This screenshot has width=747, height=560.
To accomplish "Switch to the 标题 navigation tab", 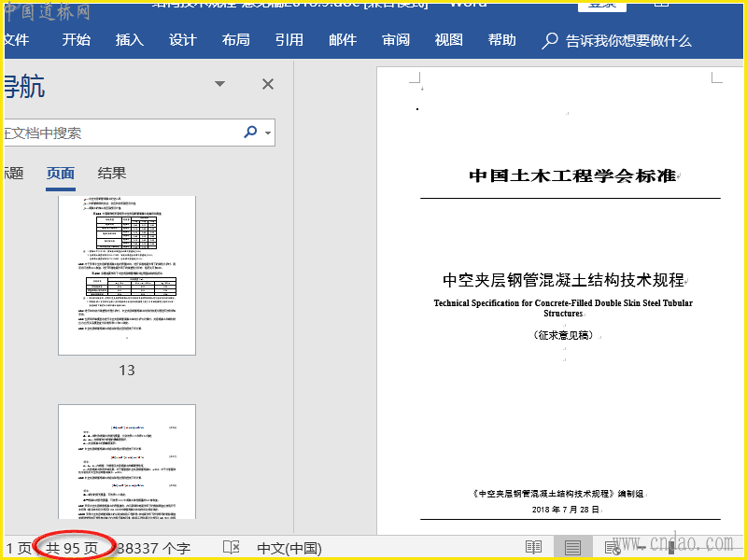I will 14,174.
